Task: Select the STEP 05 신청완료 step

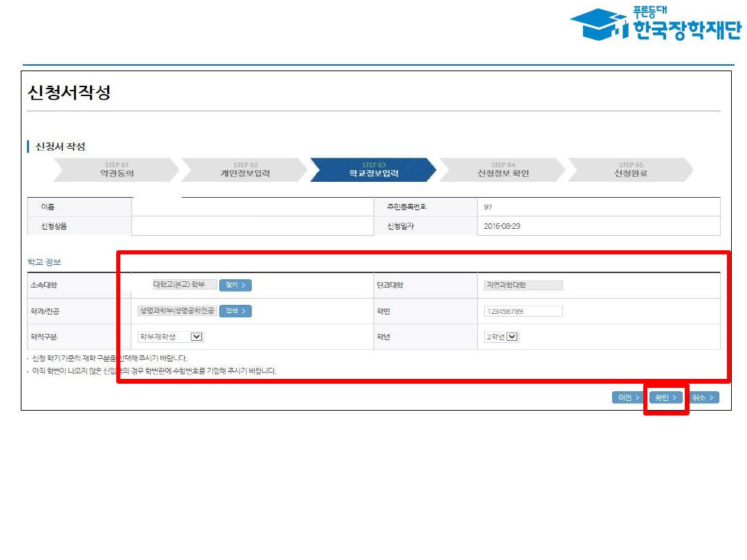Action: click(x=630, y=170)
